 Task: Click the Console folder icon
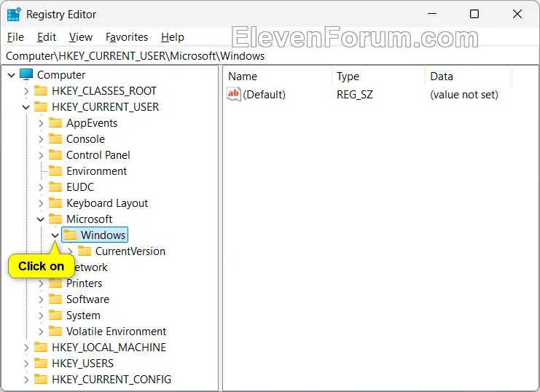pos(55,139)
